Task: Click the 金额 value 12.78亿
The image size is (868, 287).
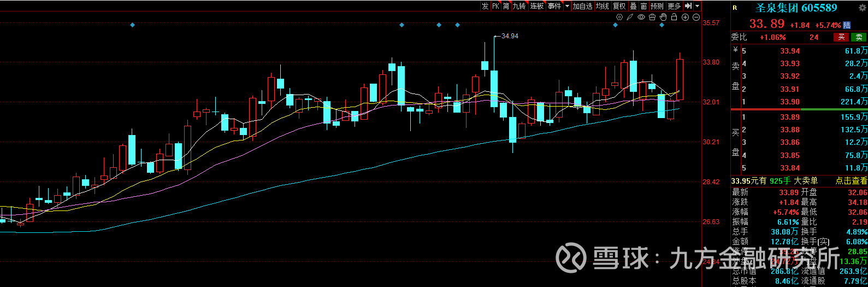Action: pyautogui.click(x=784, y=242)
